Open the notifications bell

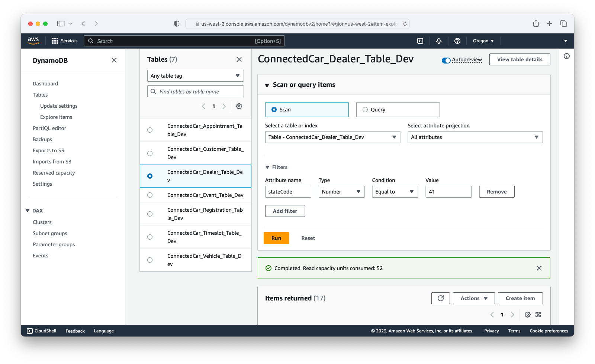pos(439,41)
